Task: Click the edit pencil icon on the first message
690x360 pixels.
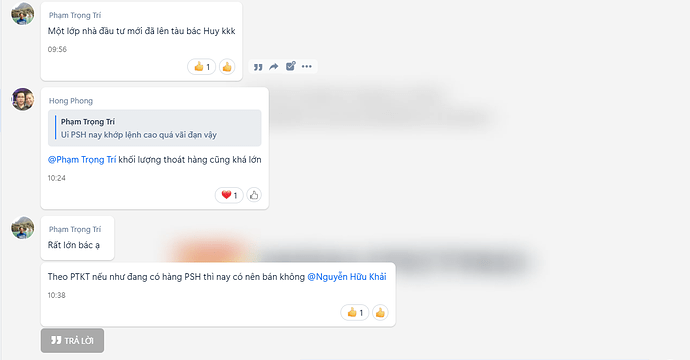Action: pos(290,66)
